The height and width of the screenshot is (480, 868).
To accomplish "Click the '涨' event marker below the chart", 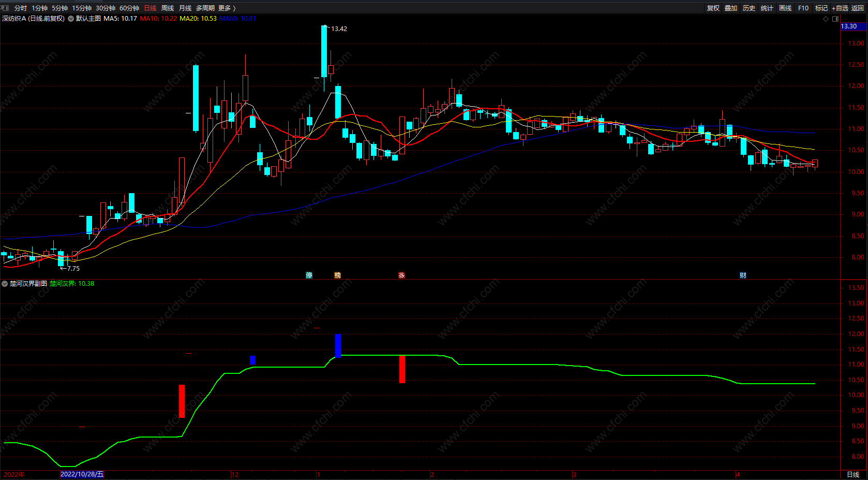I will (401, 275).
